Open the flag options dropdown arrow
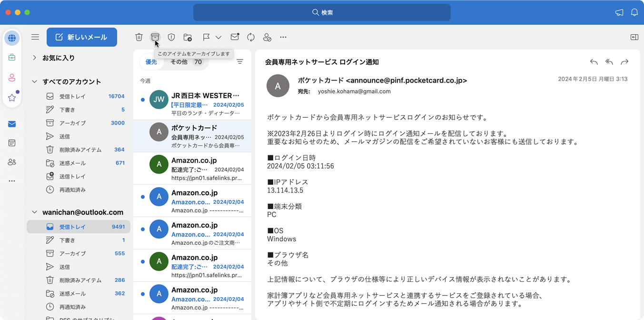This screenshot has width=644, height=320. pyautogui.click(x=218, y=37)
